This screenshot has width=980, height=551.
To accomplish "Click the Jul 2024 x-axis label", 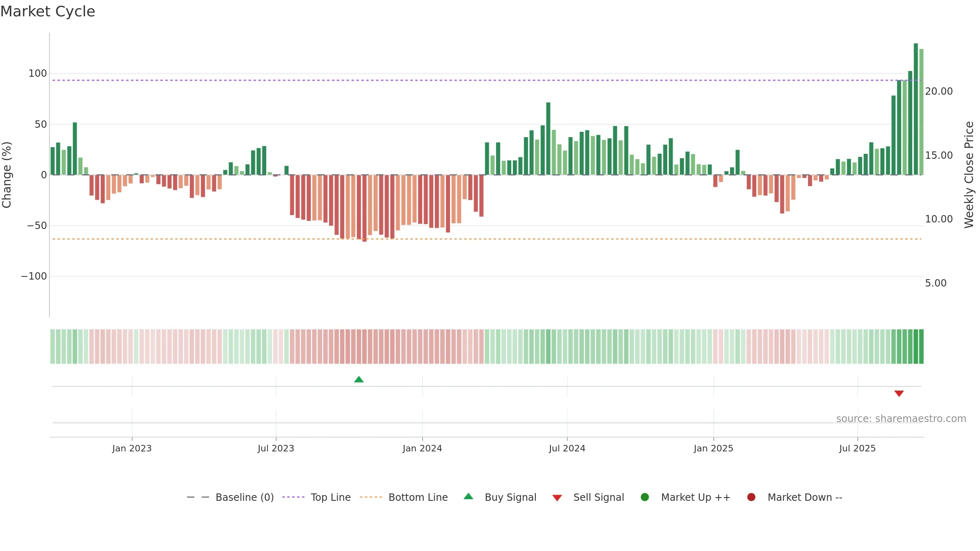I will pyautogui.click(x=567, y=449).
